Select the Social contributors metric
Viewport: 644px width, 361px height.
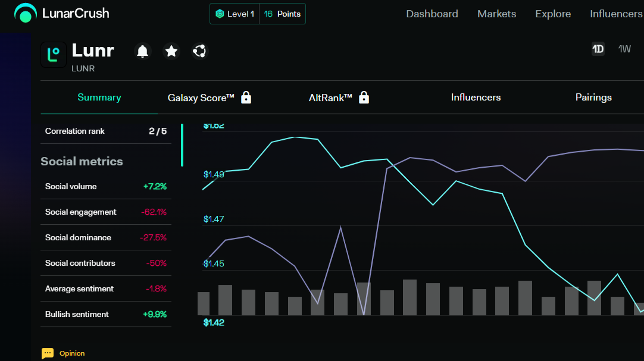[106, 263]
